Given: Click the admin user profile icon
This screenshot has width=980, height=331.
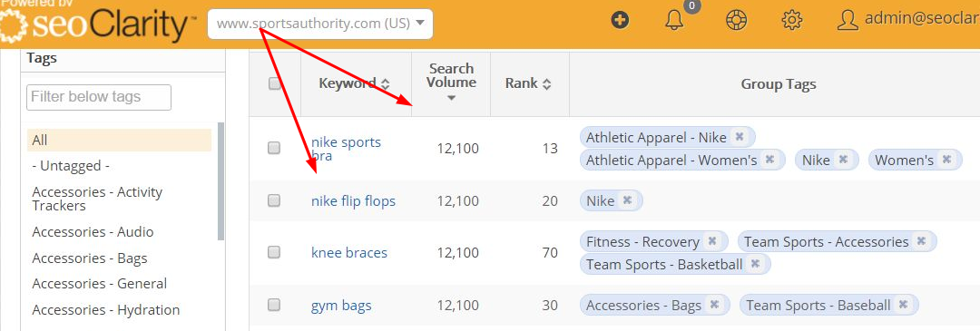Looking at the screenshot, I should 847,21.
